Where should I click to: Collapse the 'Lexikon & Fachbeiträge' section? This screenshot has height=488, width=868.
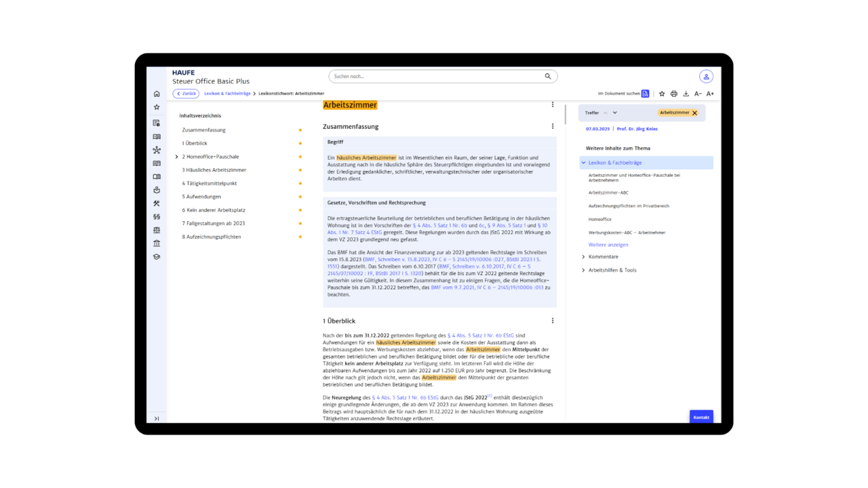click(583, 163)
